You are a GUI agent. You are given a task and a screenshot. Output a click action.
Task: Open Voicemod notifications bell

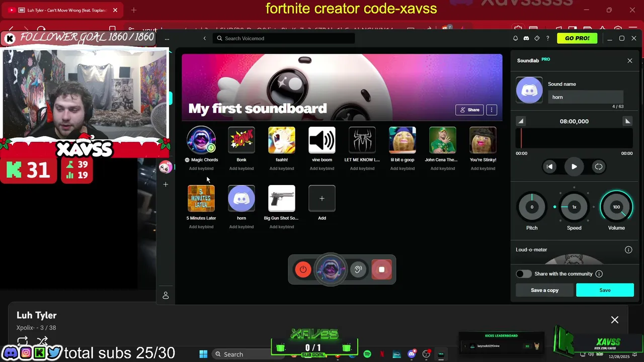click(x=515, y=38)
